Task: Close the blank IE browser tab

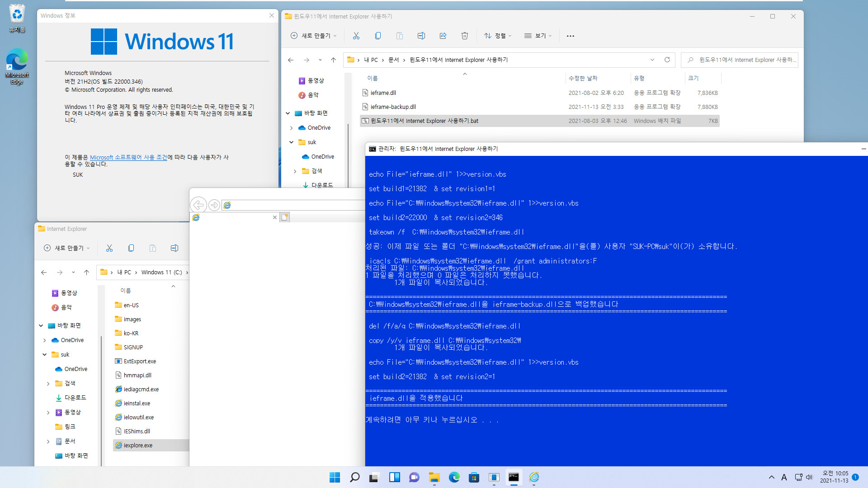Action: coord(275,217)
